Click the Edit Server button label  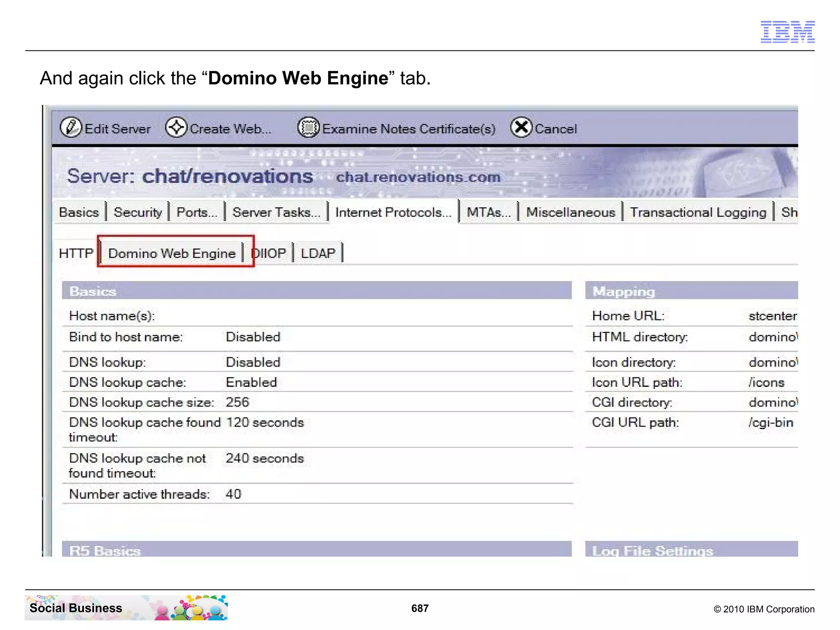[x=118, y=129]
